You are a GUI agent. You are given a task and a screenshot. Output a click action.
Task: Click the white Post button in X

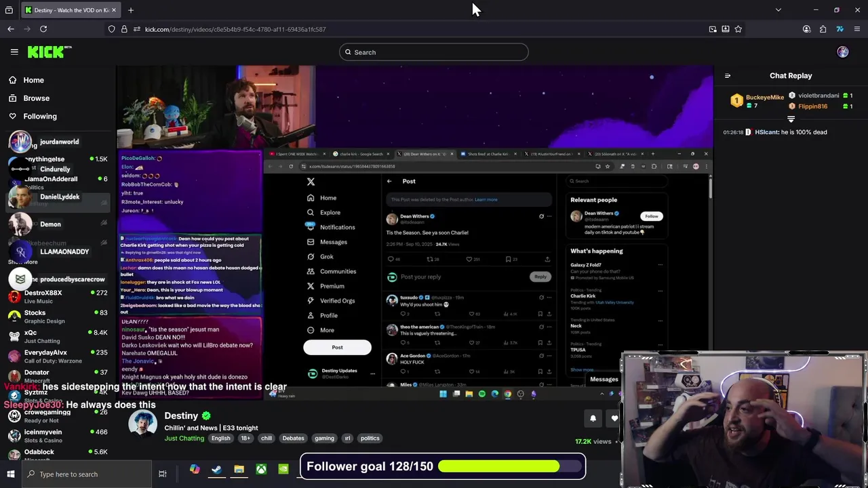click(x=337, y=347)
